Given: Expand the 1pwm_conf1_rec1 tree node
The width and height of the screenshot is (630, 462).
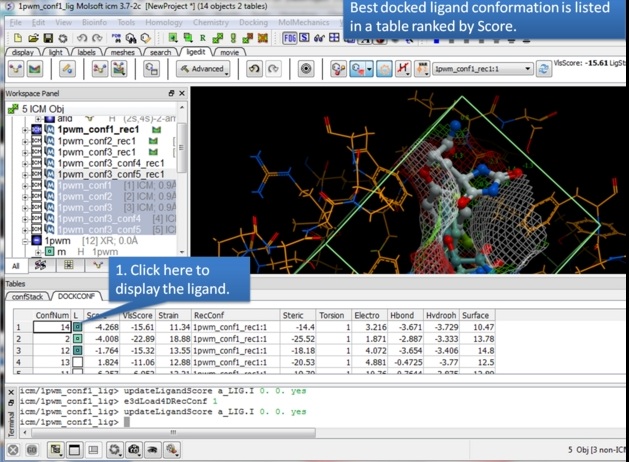Looking at the screenshot, I should point(26,130).
